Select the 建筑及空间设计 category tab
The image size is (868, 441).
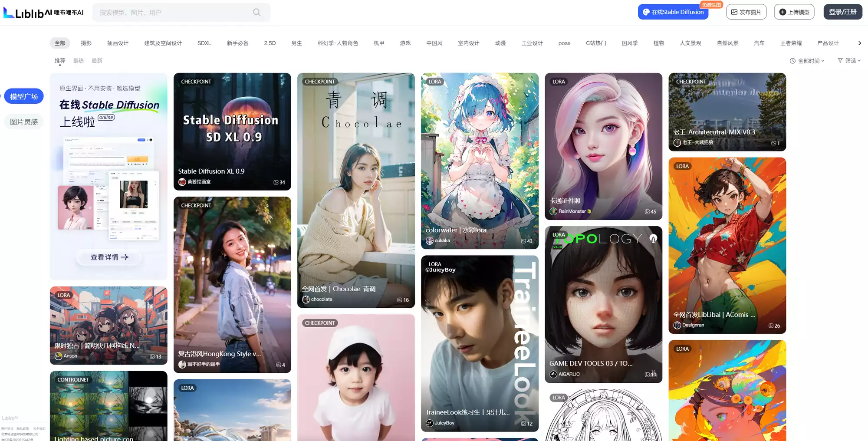pos(163,43)
